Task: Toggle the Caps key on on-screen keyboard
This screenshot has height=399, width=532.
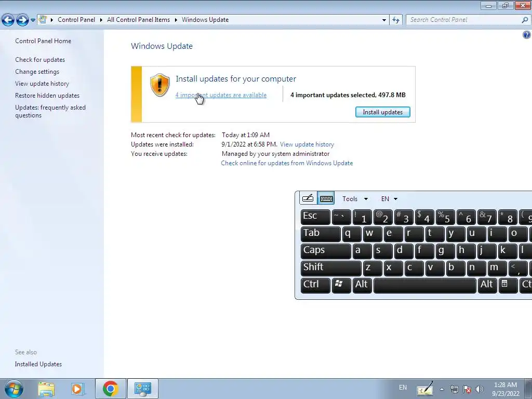Action: pos(326,251)
